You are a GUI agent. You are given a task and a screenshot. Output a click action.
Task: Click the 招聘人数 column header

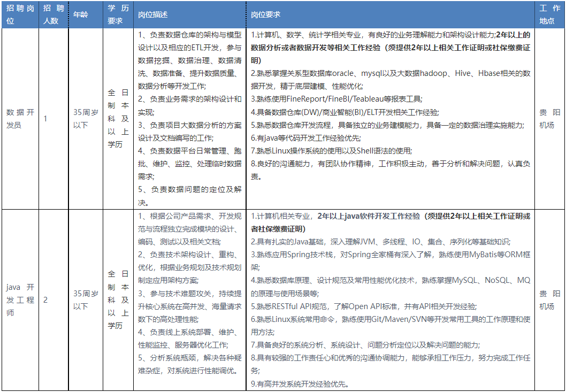[53, 15]
